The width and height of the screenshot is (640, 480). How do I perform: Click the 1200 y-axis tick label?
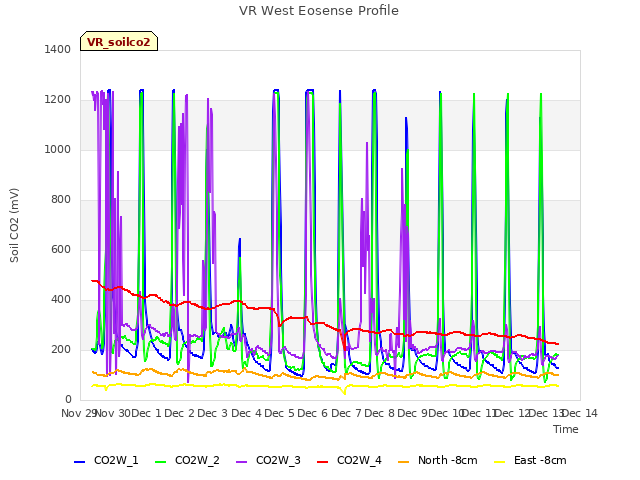coord(58,100)
